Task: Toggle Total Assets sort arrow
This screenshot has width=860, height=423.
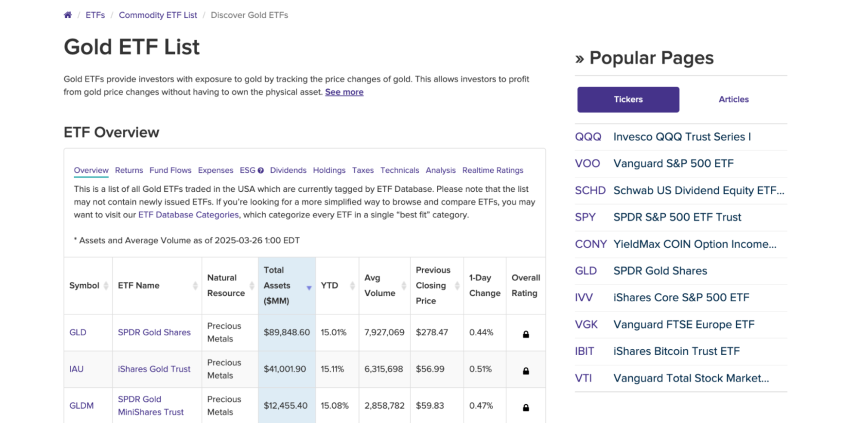Action: tap(309, 287)
